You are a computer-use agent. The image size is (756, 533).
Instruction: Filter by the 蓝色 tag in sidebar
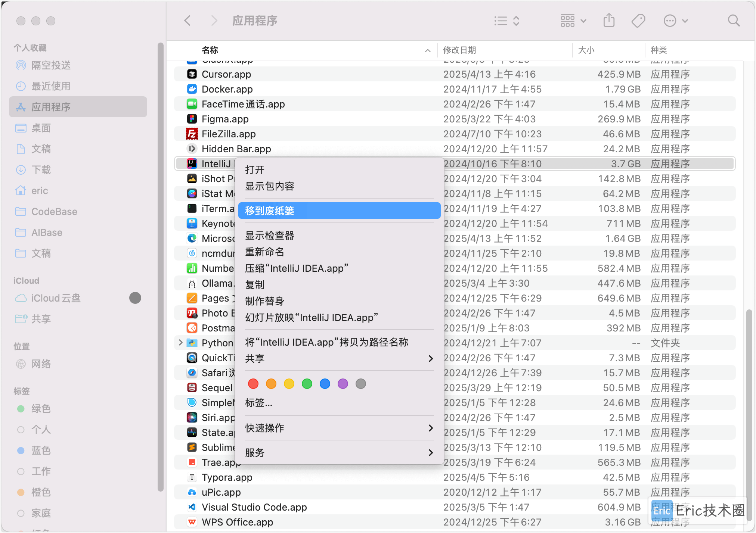[78, 451]
